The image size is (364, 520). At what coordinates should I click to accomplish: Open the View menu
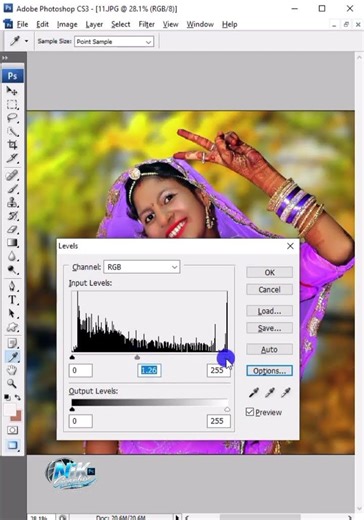[x=170, y=24]
